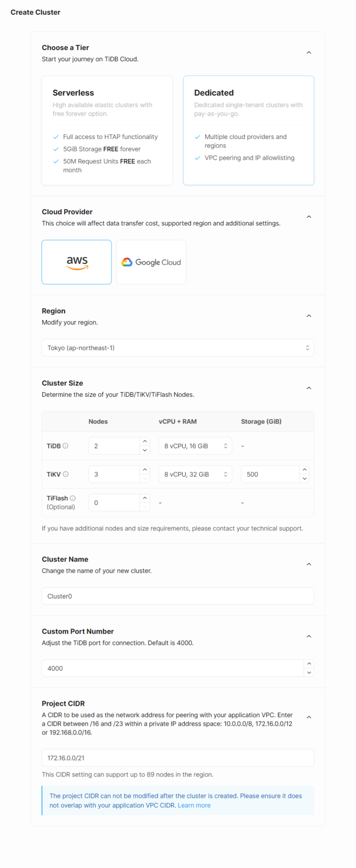Collapse the Cluster Size section

pyautogui.click(x=309, y=388)
